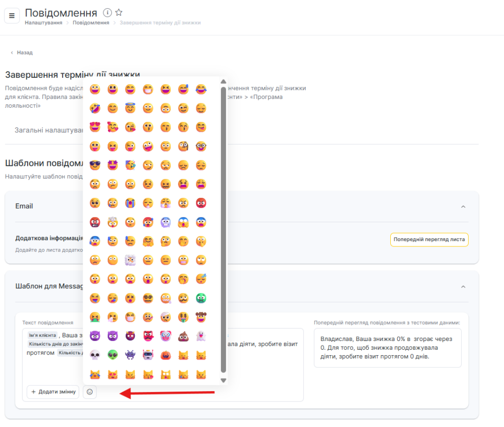The height and width of the screenshot is (427, 504).
Task: Pick the jack-o-lantern pumpkin emoji
Action: coord(165,355)
